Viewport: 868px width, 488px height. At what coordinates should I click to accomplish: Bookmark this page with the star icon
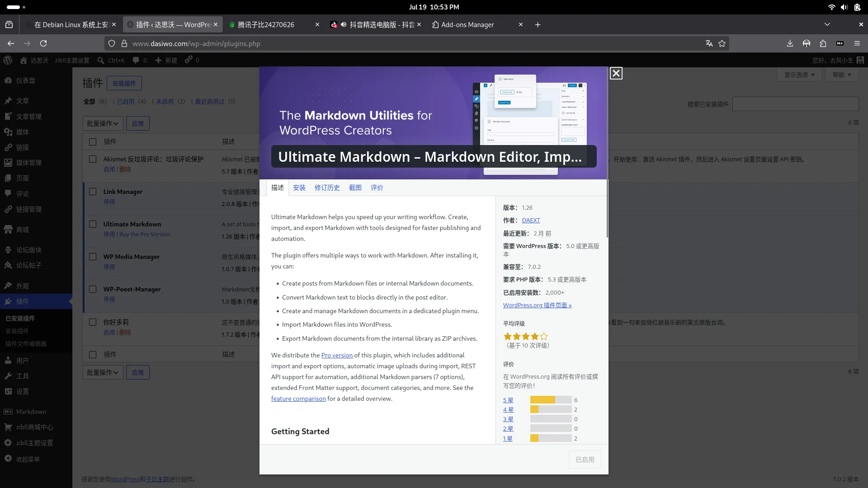722,43
